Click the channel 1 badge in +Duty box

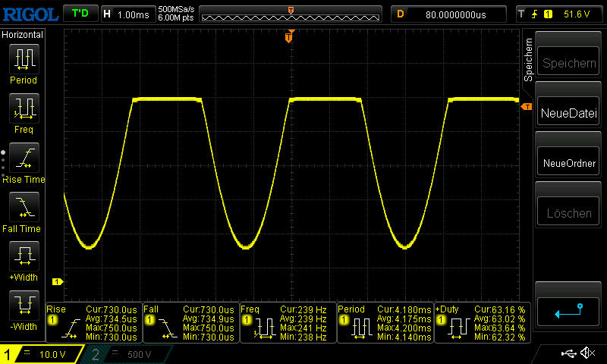(441, 320)
